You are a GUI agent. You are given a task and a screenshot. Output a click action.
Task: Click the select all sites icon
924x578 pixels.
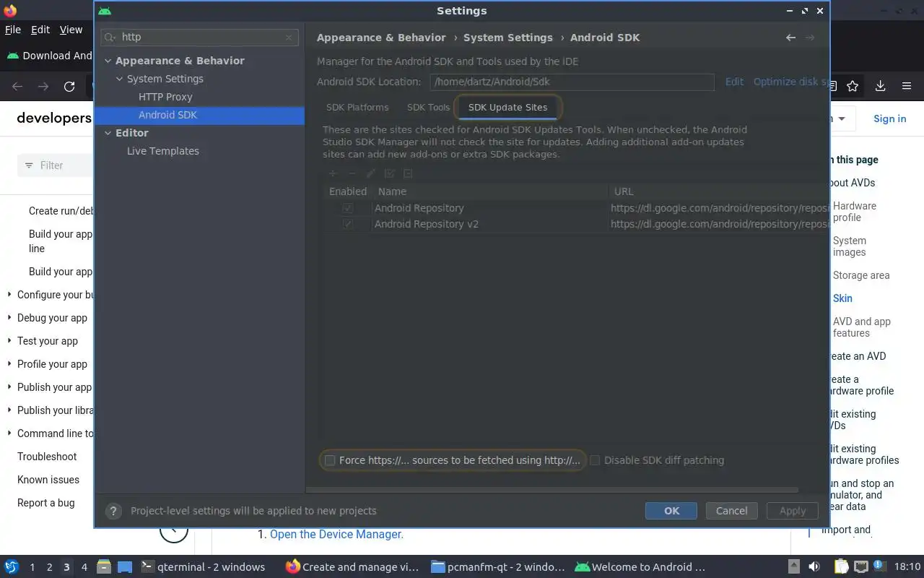click(x=389, y=173)
